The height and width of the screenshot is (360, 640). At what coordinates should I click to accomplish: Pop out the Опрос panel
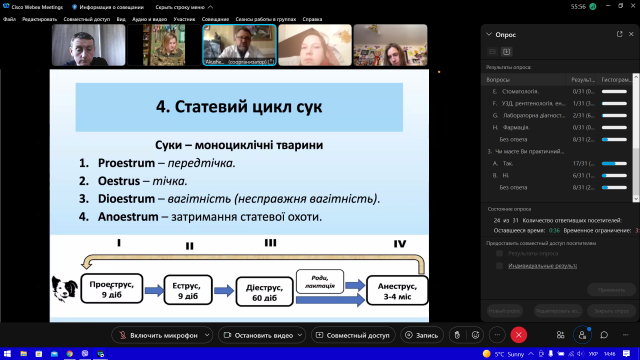point(619,34)
